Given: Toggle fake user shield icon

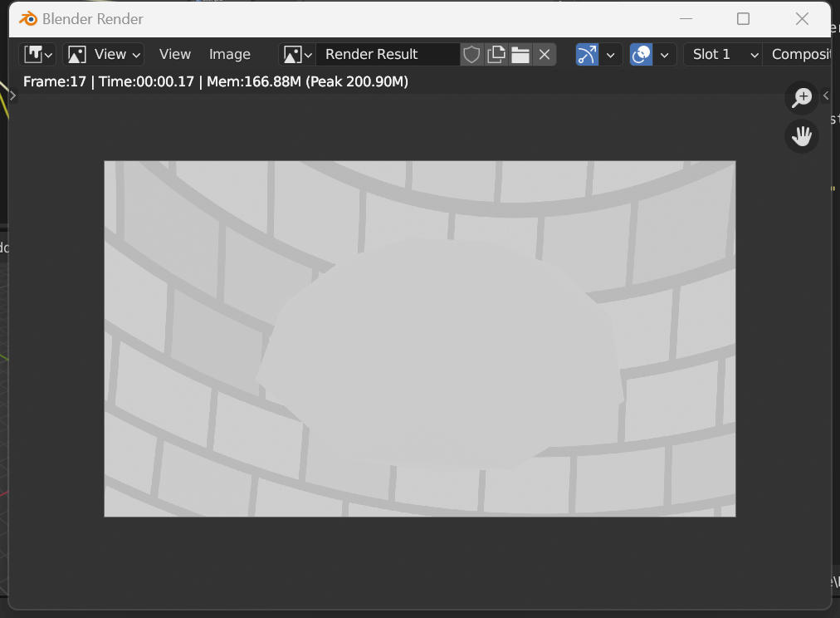Looking at the screenshot, I should [471, 55].
